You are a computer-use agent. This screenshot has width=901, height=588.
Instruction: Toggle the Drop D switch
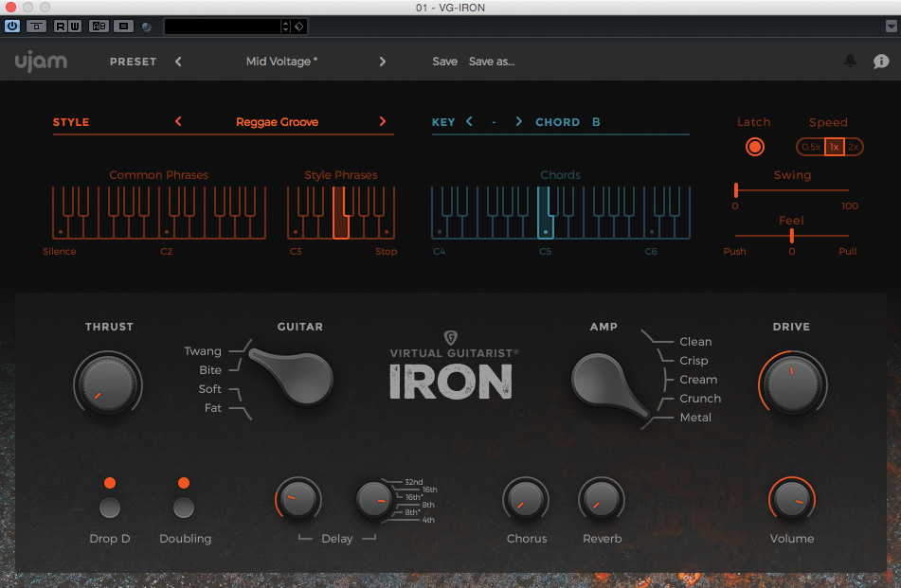pyautogui.click(x=110, y=507)
